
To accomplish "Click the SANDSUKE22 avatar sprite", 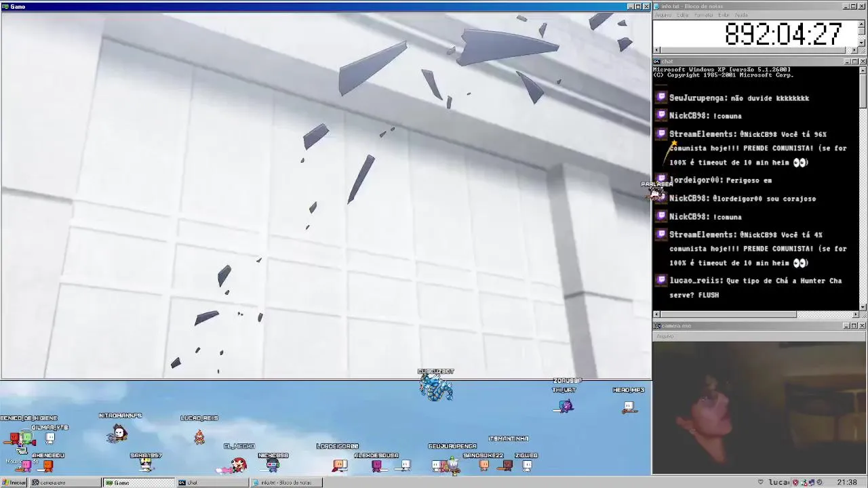I will [484, 465].
